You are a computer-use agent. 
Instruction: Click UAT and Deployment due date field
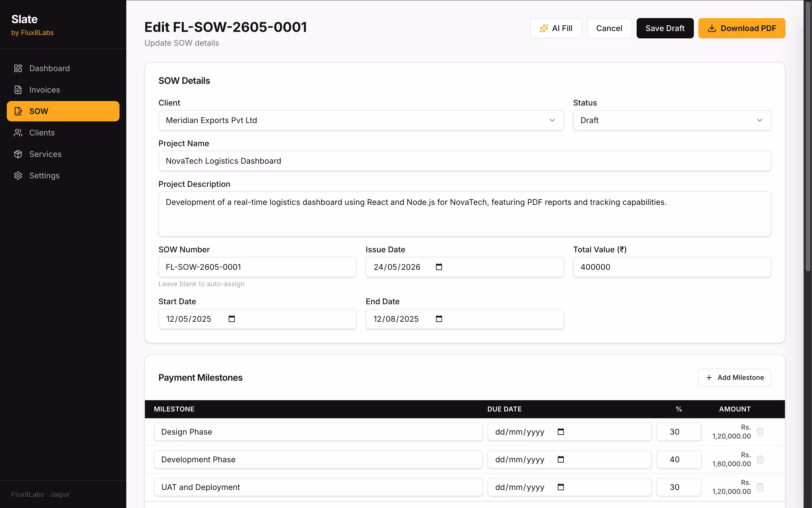(570, 487)
